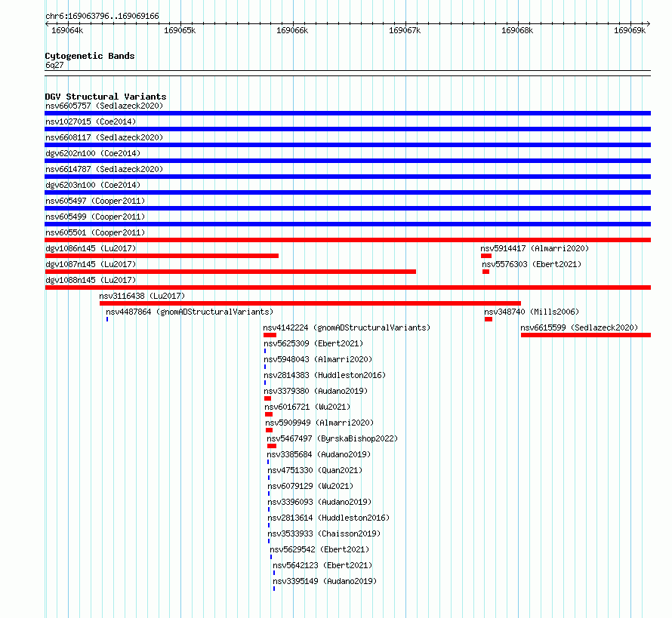Click the ruler's left arrow end
This screenshot has height=618, width=672.
(47, 23)
